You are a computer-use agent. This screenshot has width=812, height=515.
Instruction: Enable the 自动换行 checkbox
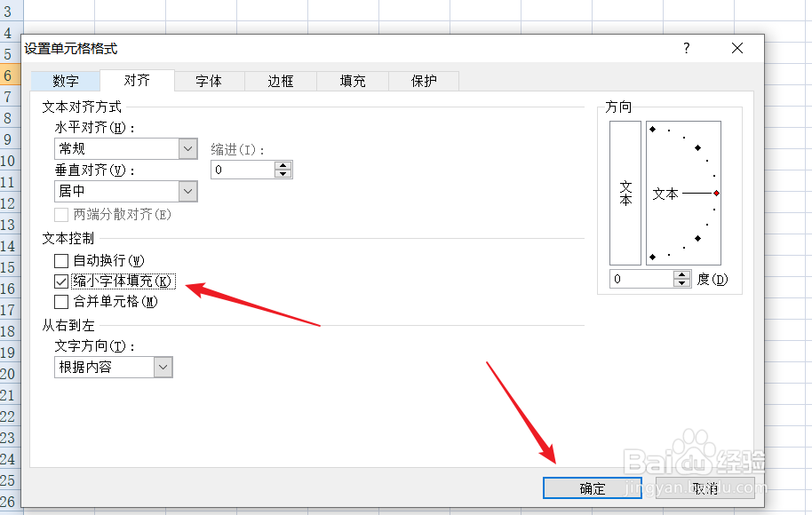[x=61, y=260]
